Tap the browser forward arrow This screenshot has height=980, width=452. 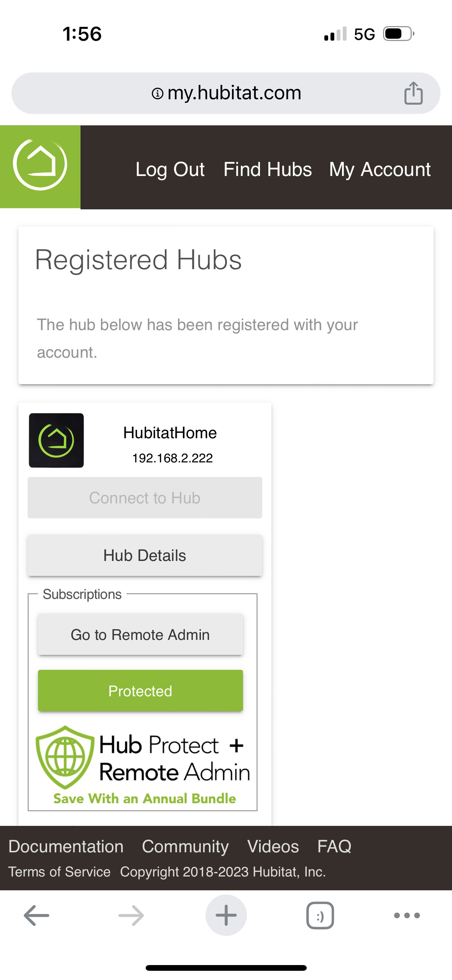(x=131, y=915)
